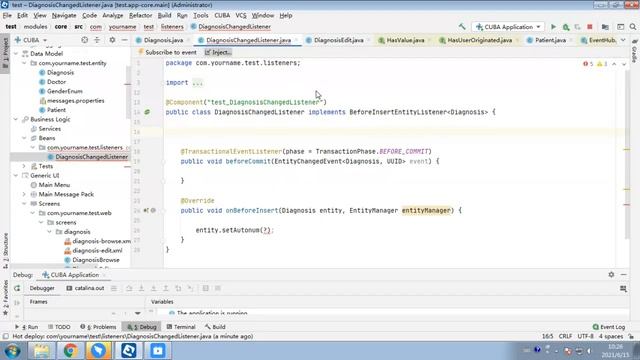The image size is (640, 360).
Task: Click the override gutter icon beside onBeforeInsert
Action: pyautogui.click(x=146, y=211)
